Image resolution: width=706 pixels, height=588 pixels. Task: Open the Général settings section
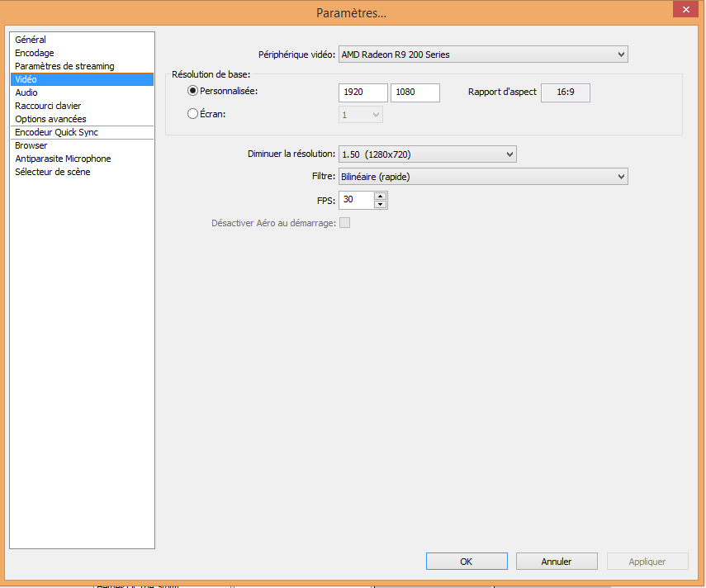click(82, 40)
